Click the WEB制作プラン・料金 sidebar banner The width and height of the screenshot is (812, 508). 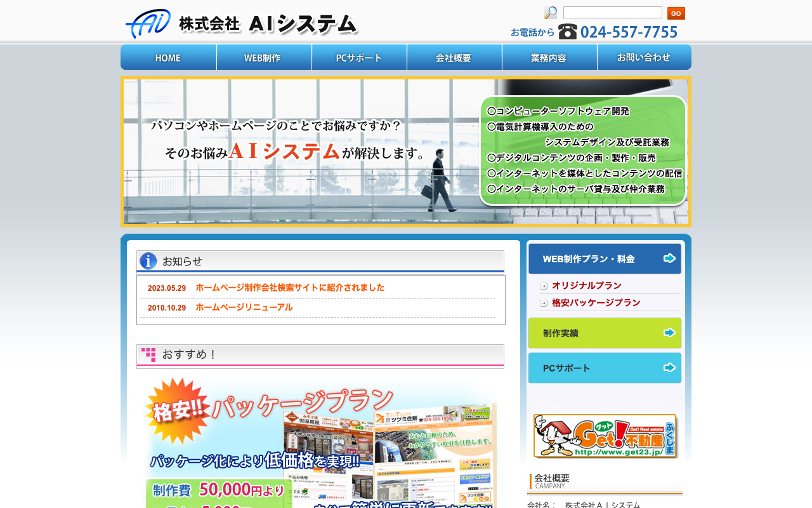point(605,258)
